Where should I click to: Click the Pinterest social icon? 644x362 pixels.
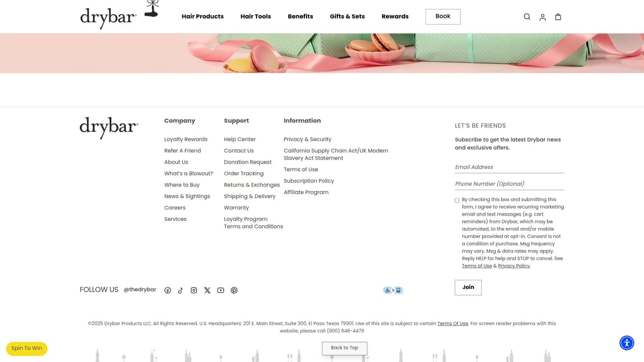click(x=234, y=290)
